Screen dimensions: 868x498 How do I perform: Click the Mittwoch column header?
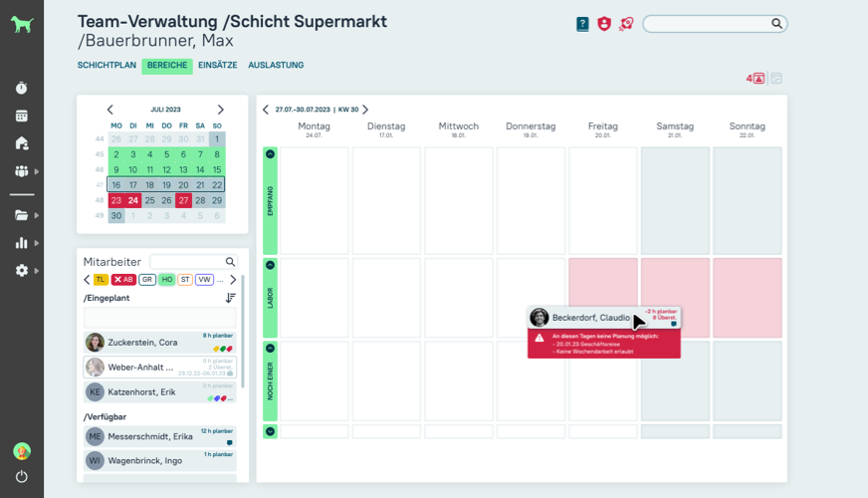coord(458,129)
